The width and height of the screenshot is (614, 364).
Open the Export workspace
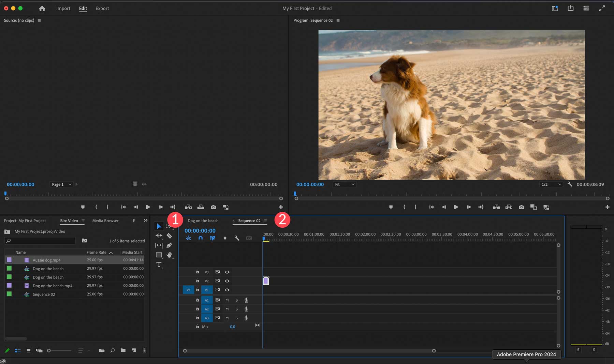click(102, 8)
